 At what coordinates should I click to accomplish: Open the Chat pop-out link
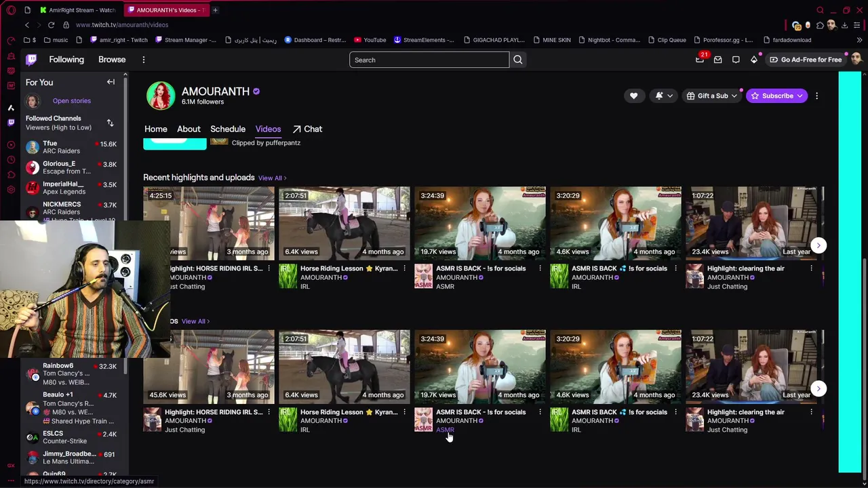307,129
